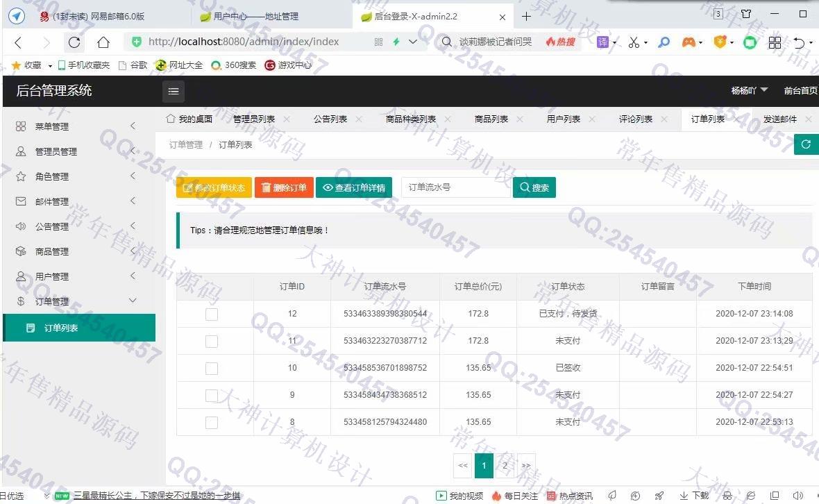
Task: Open address bar history dropdown arrow
Action: (413, 42)
